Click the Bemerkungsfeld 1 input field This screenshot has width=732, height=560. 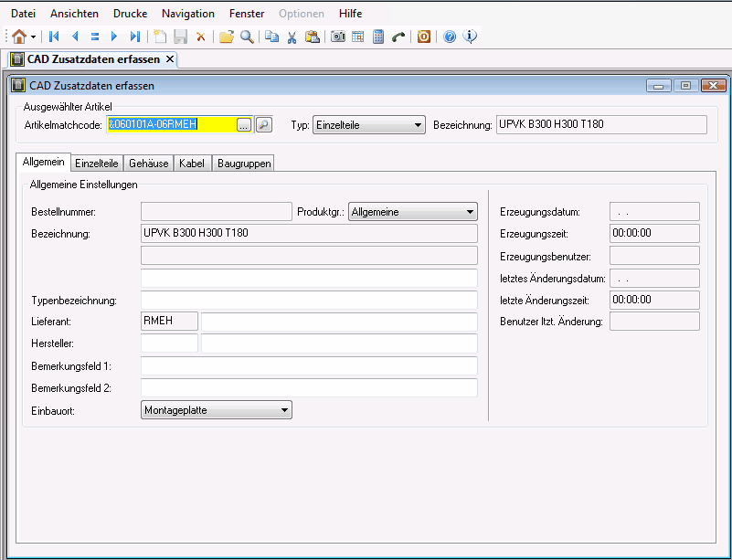[x=309, y=365]
